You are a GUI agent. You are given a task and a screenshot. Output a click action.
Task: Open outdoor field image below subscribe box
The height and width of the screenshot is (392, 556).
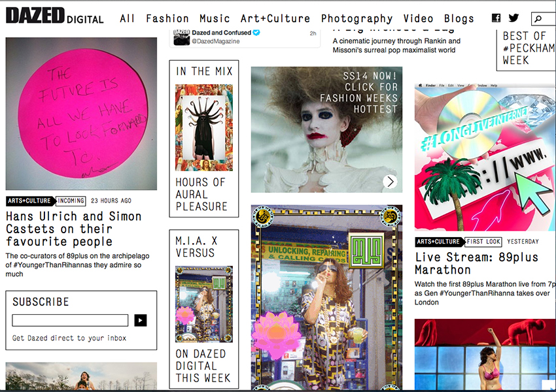(81, 376)
